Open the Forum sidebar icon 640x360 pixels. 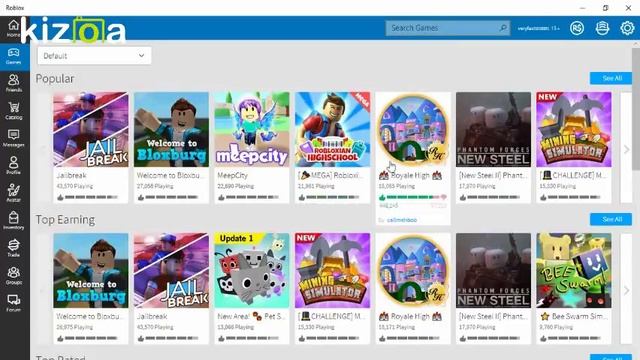13,303
